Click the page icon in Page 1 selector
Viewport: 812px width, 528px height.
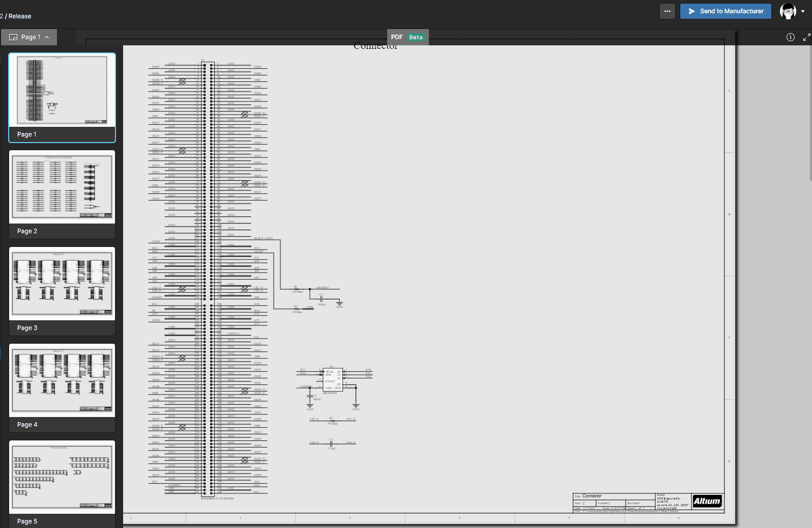(13, 37)
